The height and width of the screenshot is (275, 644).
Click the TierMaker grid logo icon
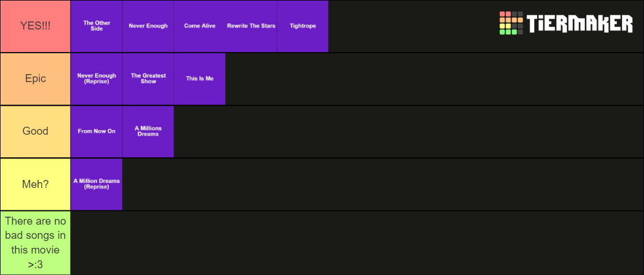pyautogui.click(x=511, y=23)
